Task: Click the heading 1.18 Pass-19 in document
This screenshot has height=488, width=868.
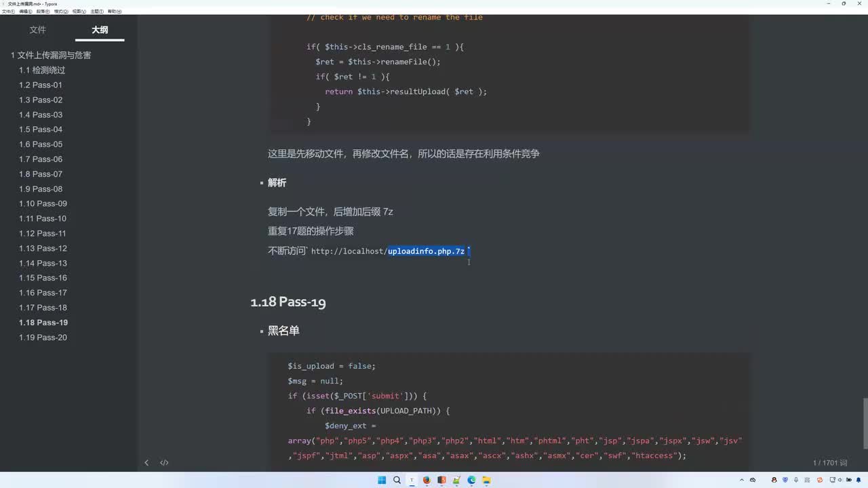Action: pyautogui.click(x=288, y=302)
